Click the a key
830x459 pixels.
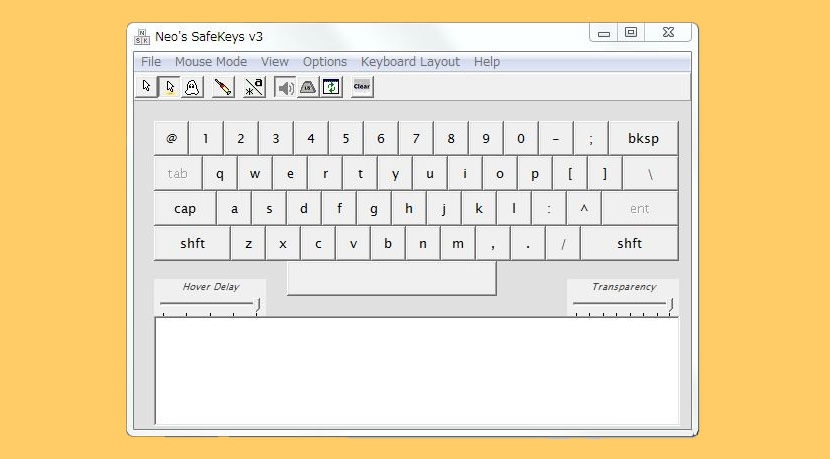pos(234,209)
